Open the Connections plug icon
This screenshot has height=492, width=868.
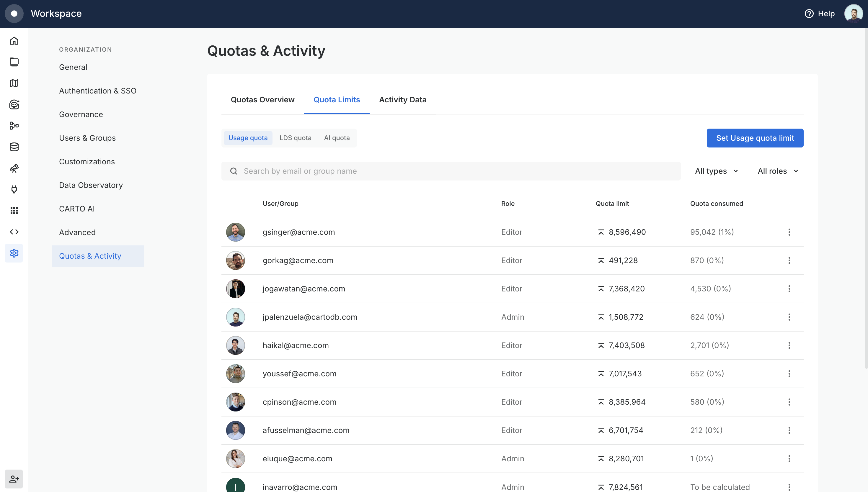(14, 189)
